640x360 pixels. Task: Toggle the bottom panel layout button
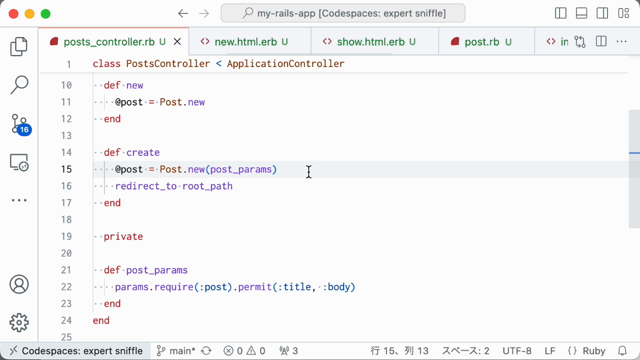pyautogui.click(x=581, y=13)
